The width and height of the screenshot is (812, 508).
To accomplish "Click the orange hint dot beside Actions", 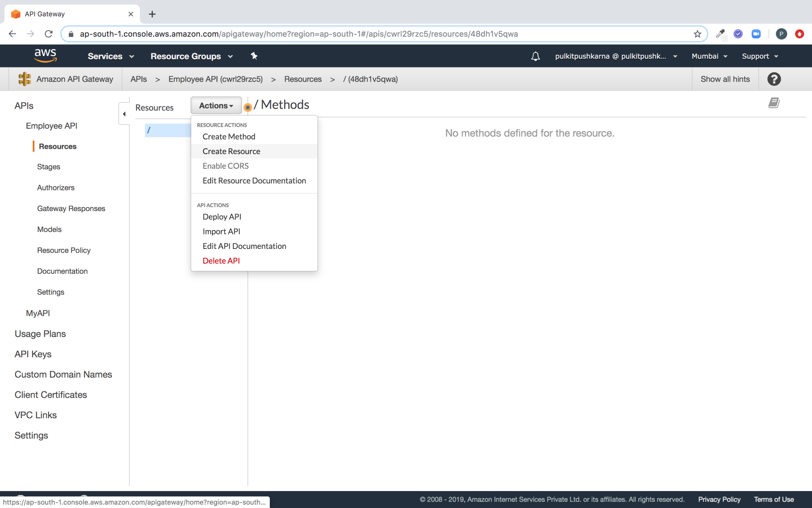I will (x=247, y=107).
